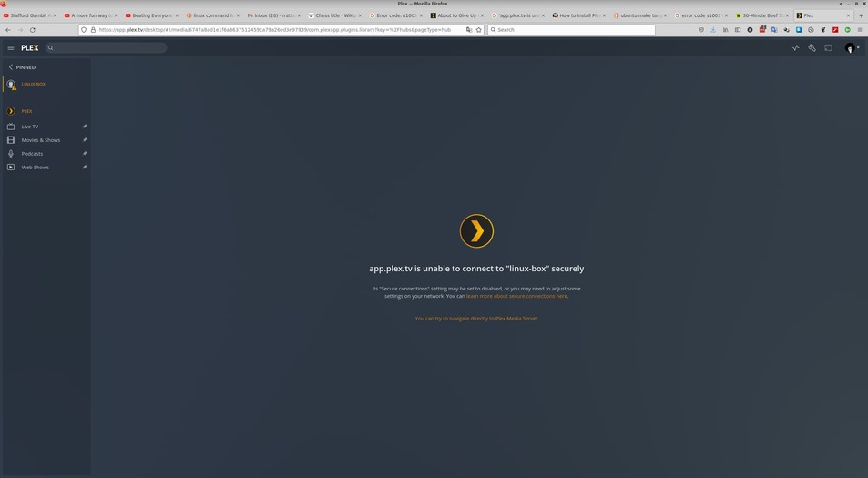
Task: Click the green circular extension icon
Action: (847, 30)
